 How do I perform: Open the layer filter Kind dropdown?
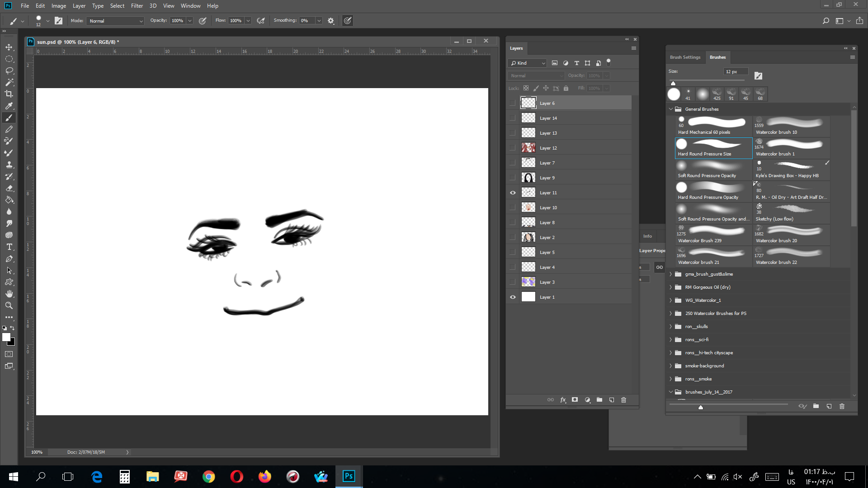(527, 63)
